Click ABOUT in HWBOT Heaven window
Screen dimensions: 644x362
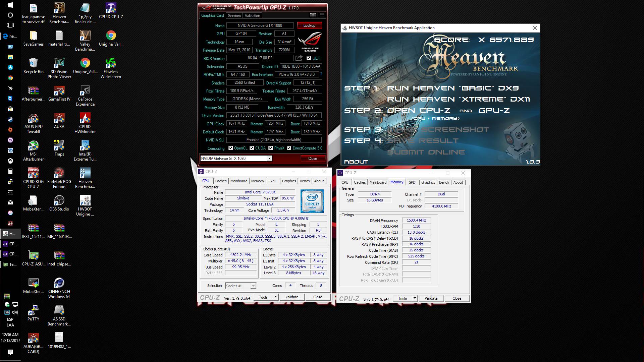click(356, 162)
